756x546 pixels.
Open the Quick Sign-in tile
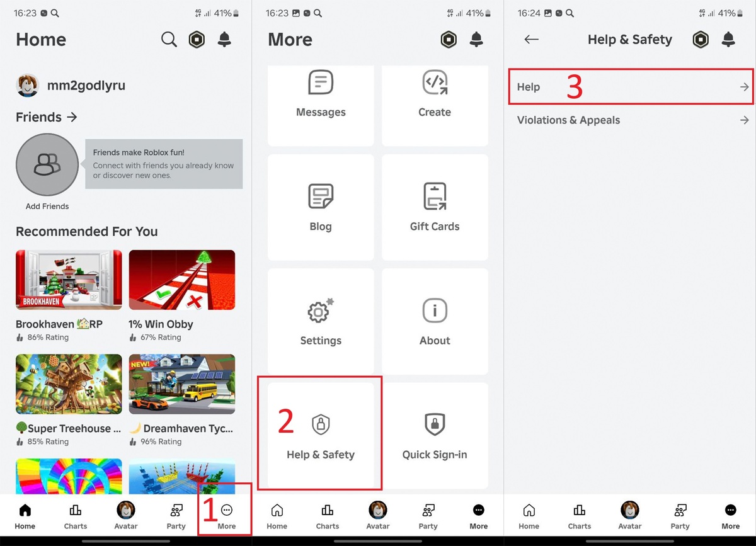coord(435,436)
